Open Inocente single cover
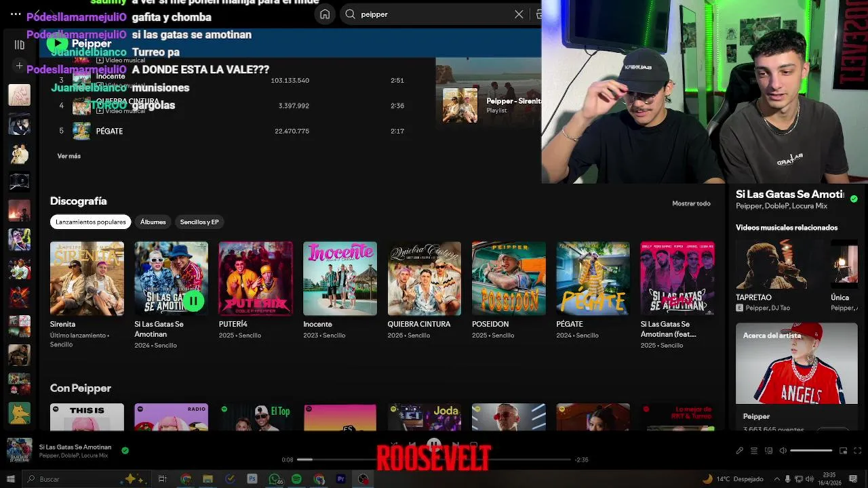This screenshot has height=488, width=868. tap(340, 279)
